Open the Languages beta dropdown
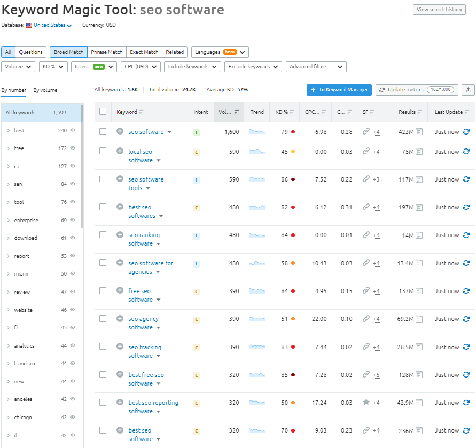The image size is (476, 448). coord(220,52)
